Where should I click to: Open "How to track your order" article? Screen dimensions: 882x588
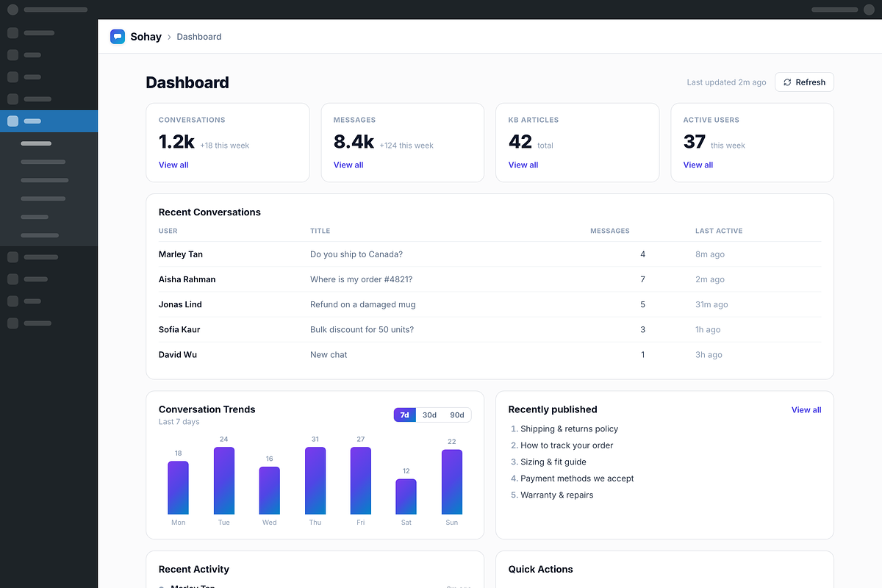pos(567,445)
